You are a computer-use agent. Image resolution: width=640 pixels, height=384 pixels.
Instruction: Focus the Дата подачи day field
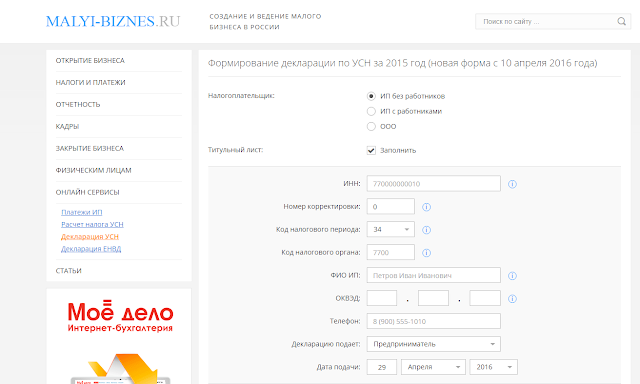click(382, 367)
